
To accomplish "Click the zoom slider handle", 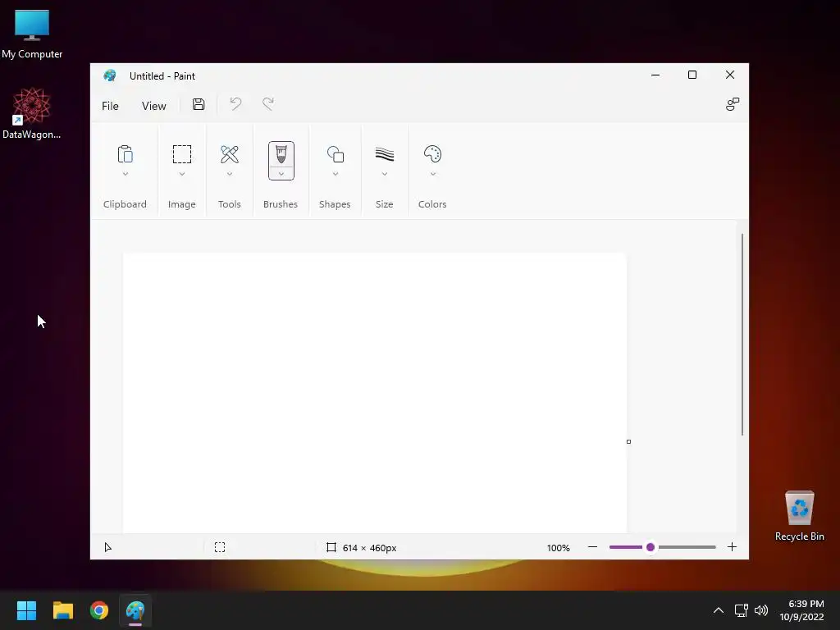I will pyautogui.click(x=651, y=547).
